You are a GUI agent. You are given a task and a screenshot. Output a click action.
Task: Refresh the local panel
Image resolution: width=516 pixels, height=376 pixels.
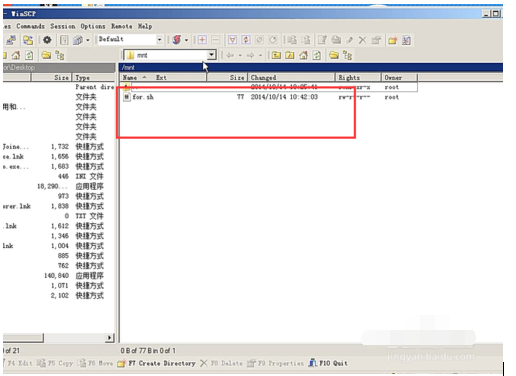tap(29, 55)
